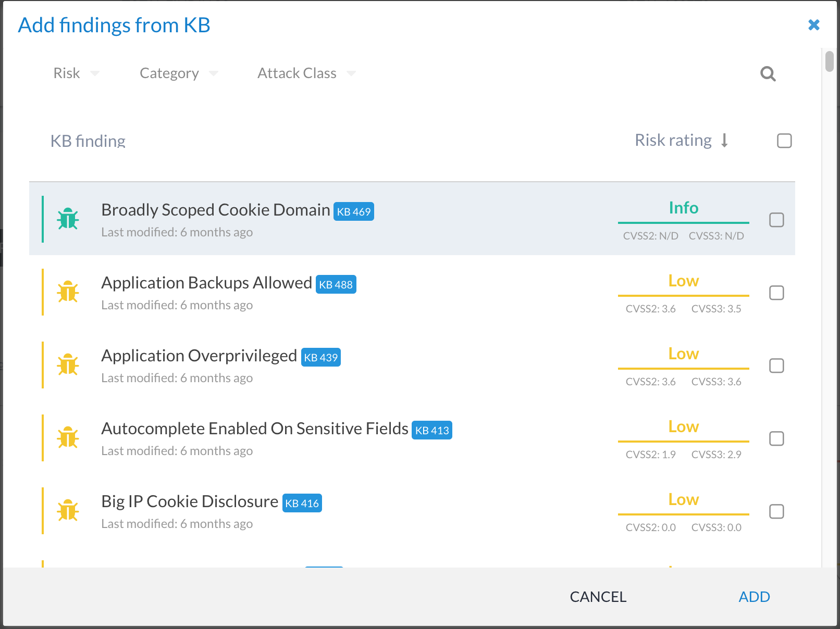This screenshot has width=840, height=629.
Task: Click the bug icon for Application Overprivileged
Action: tap(68, 364)
